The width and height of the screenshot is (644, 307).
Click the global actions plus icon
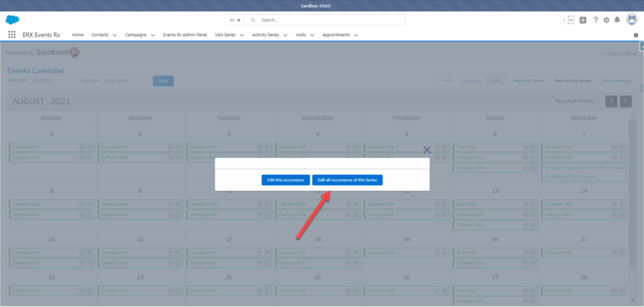(x=583, y=20)
